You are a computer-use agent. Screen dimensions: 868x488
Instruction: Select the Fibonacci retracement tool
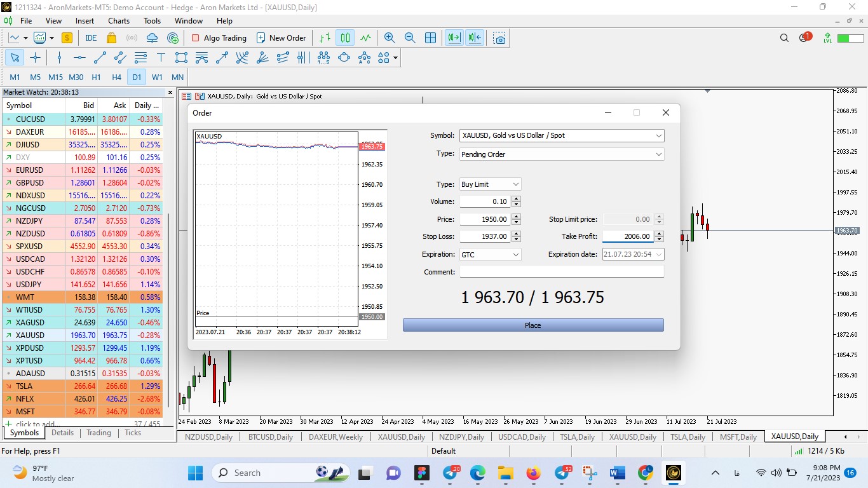pyautogui.click(x=140, y=58)
